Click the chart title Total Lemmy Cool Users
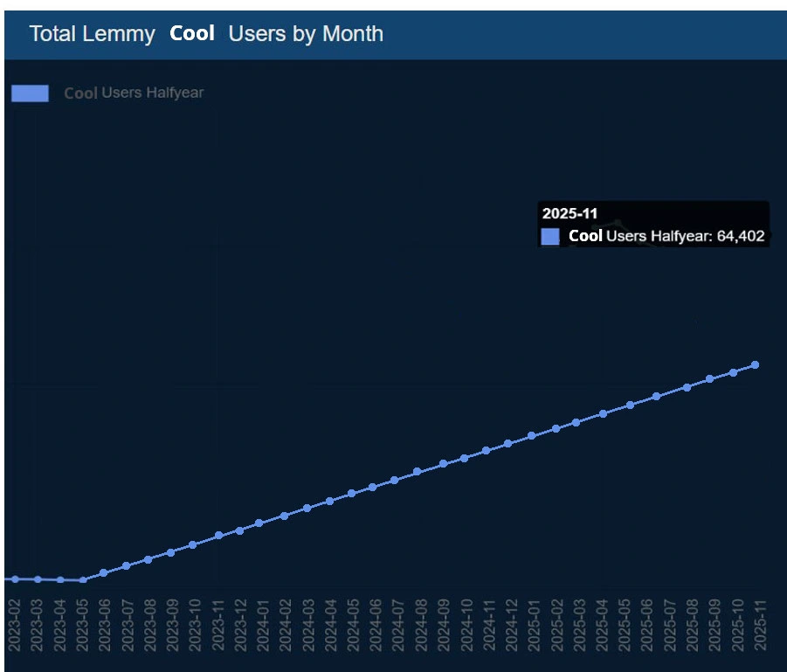 point(206,34)
